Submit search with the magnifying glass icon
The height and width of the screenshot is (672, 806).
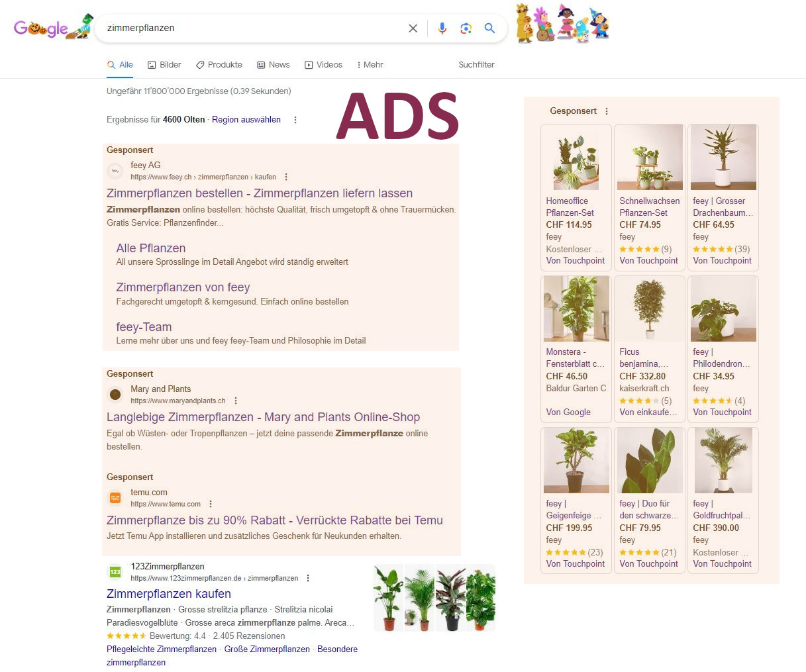click(489, 28)
